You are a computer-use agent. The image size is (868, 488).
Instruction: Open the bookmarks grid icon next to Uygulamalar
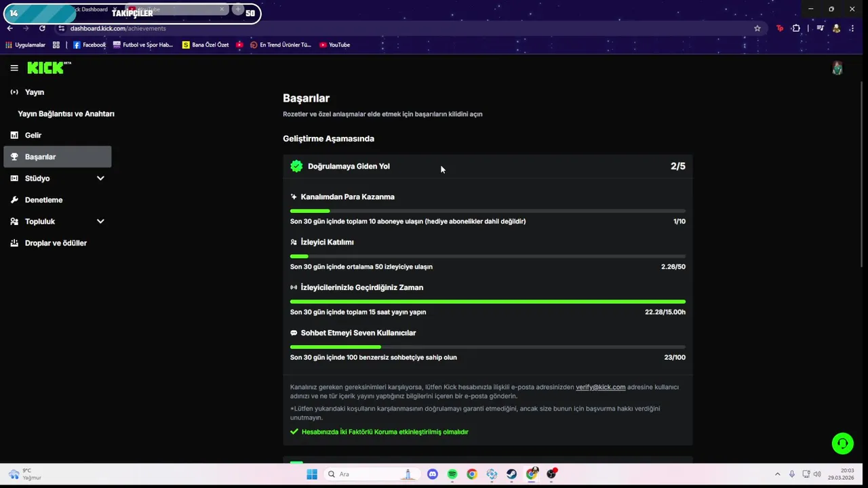click(x=56, y=45)
